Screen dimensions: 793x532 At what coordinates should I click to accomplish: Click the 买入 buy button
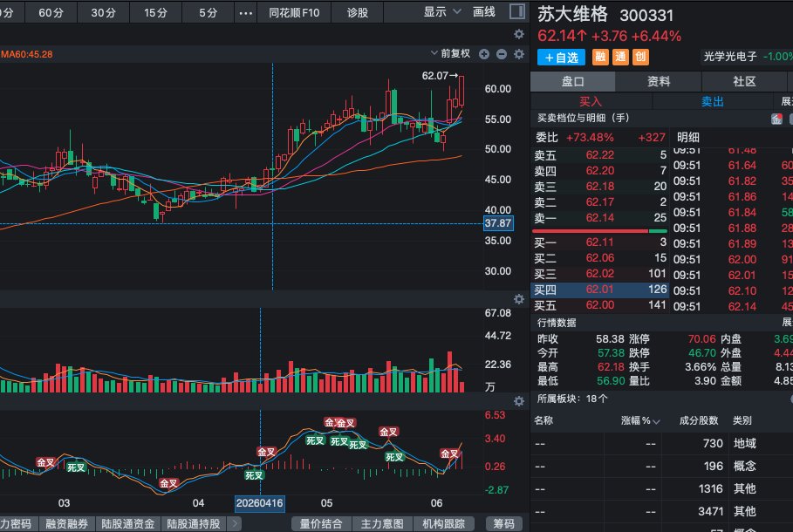591,102
